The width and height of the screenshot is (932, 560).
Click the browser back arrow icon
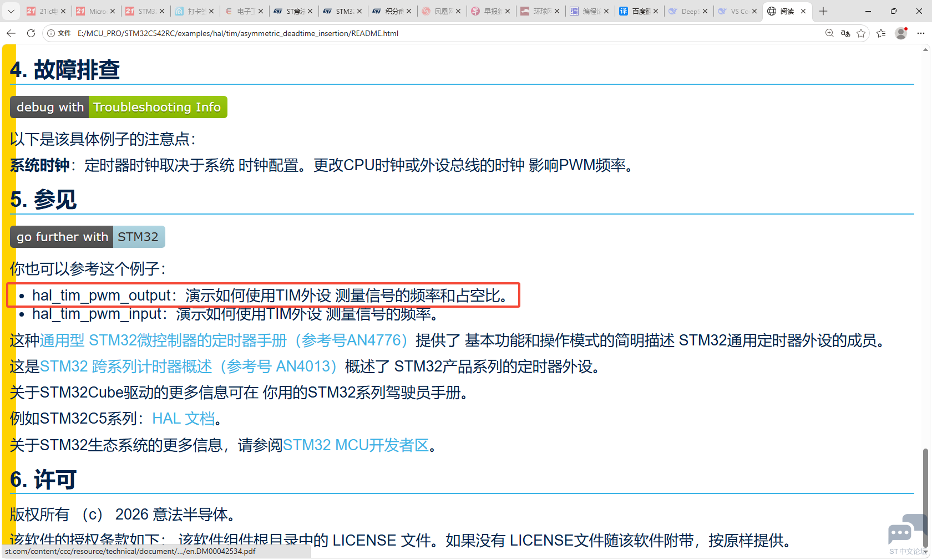11,33
